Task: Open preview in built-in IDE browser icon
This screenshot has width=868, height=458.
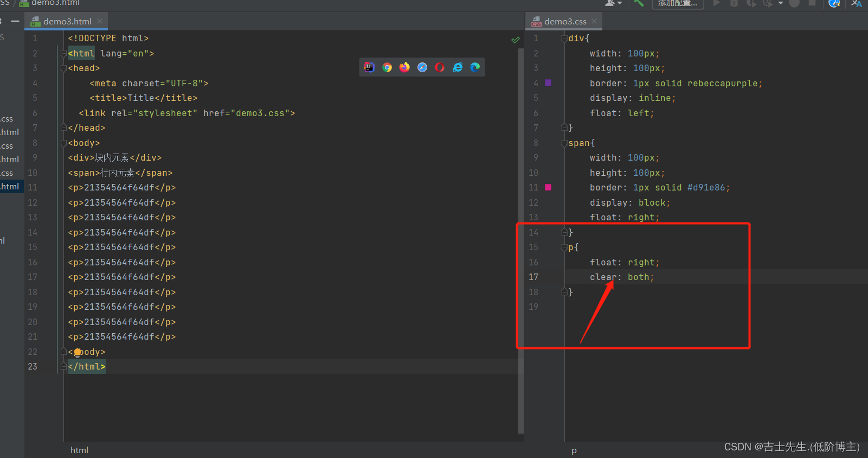Action: [369, 67]
